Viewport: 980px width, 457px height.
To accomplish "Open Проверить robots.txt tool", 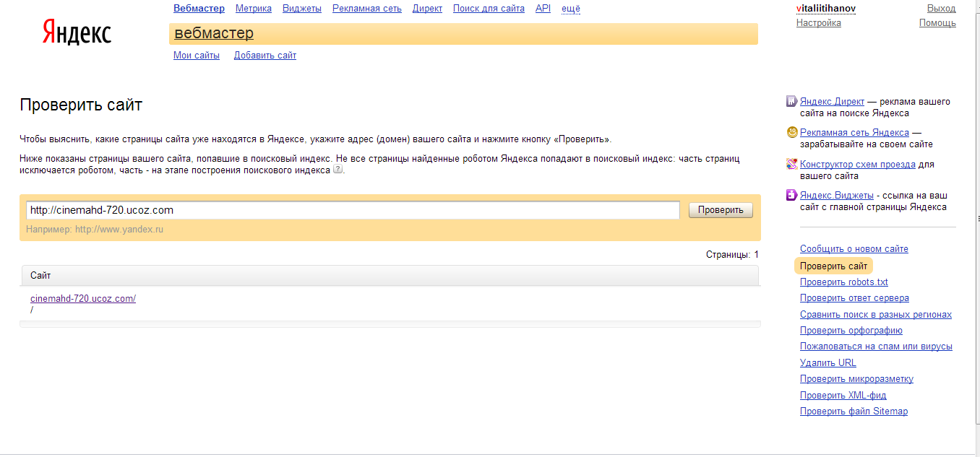I will [844, 282].
